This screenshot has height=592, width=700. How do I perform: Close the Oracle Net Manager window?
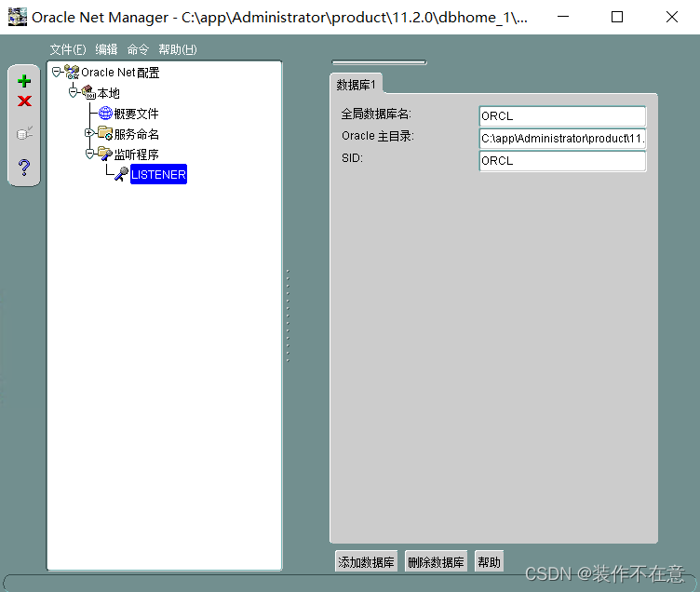672,17
